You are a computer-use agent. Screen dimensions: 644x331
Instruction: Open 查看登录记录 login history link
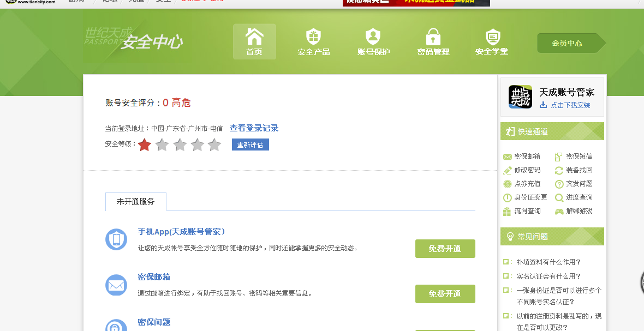click(254, 128)
